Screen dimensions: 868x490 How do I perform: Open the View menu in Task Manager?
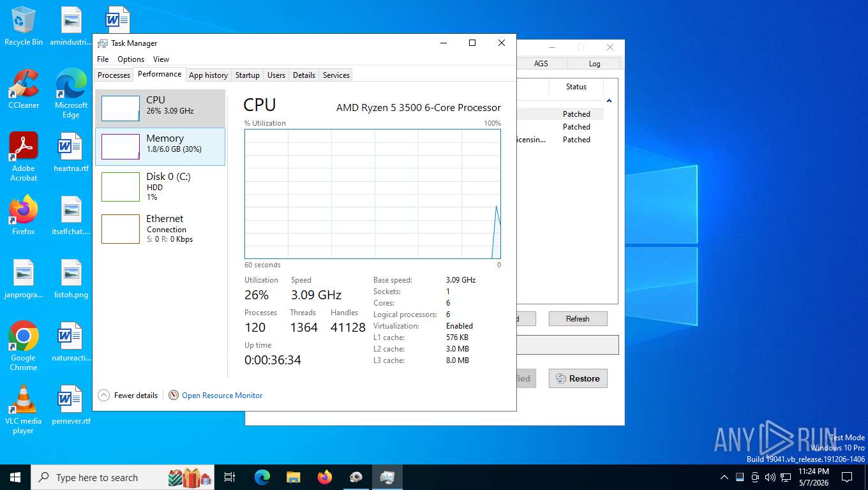[161, 59]
